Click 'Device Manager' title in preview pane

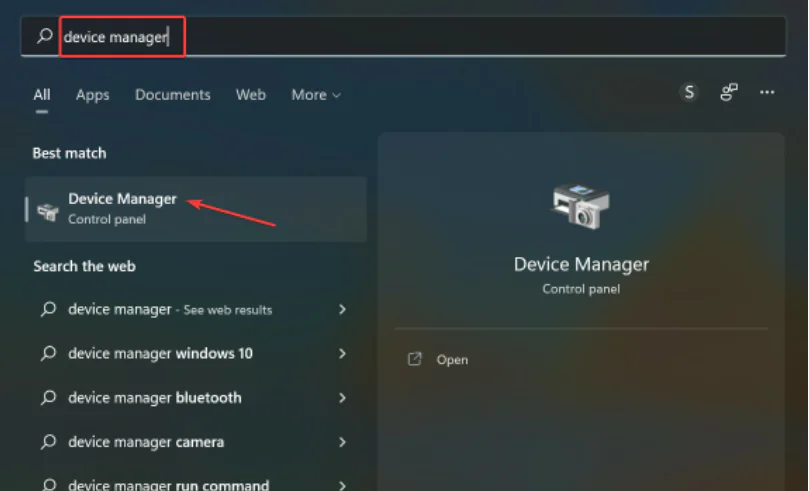click(581, 265)
